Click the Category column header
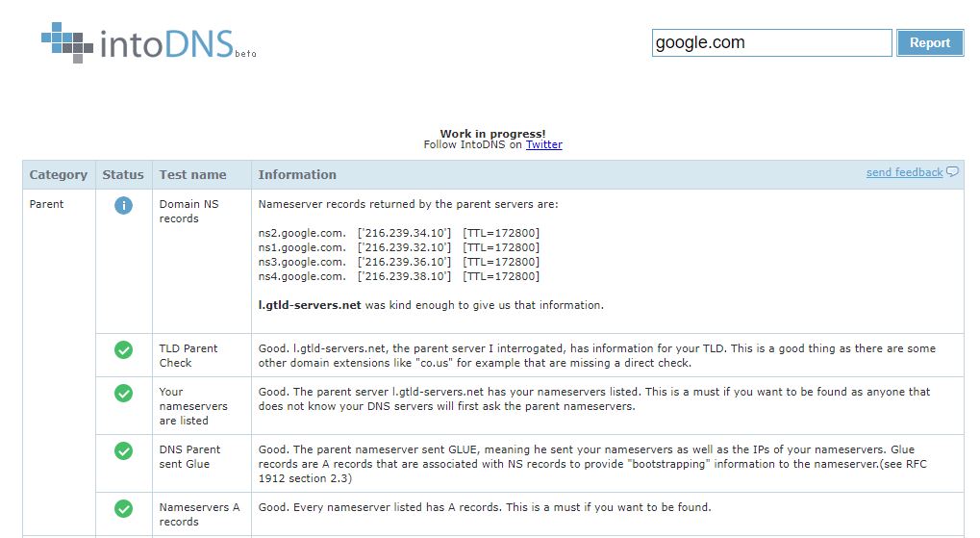This screenshot has width=980, height=538. click(58, 174)
